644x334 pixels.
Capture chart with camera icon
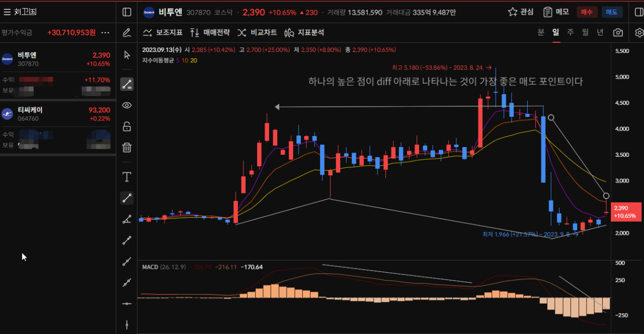(x=618, y=33)
